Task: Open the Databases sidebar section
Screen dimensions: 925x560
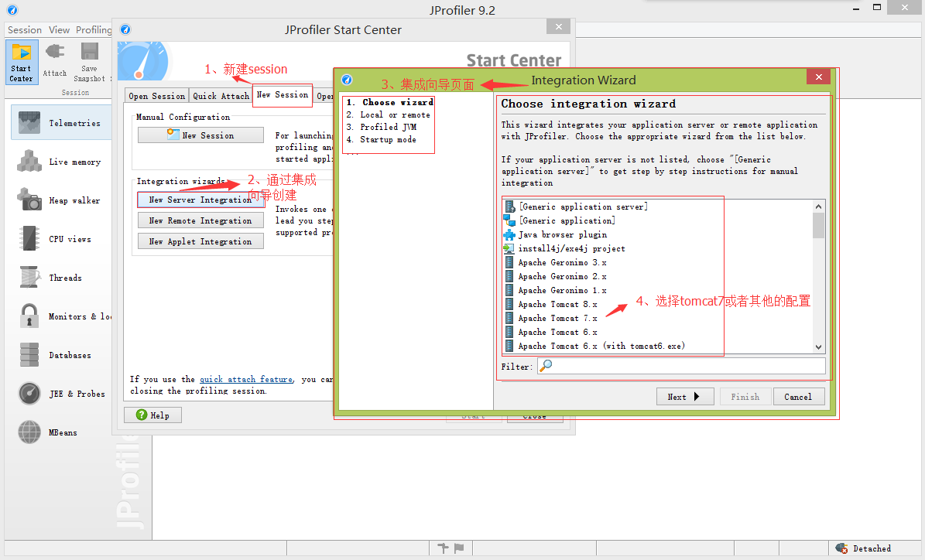Action: click(61, 355)
